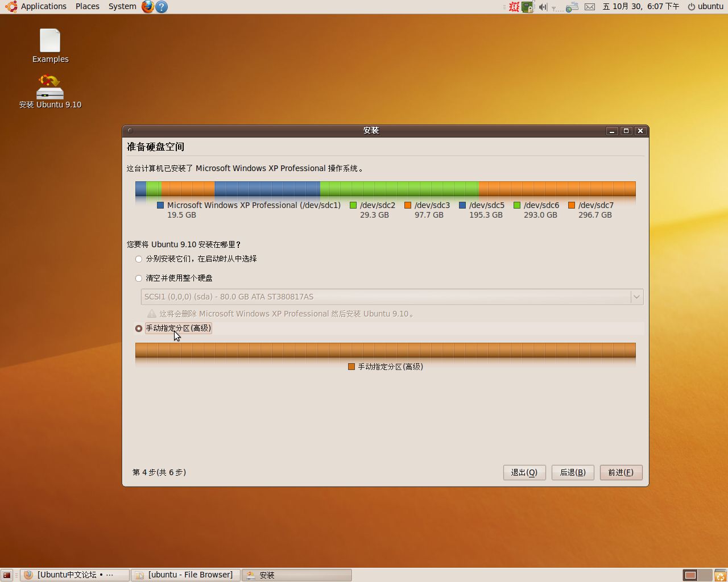Click the Show Desktop button in bottom panel
The image size is (728, 582).
[x=7, y=575]
